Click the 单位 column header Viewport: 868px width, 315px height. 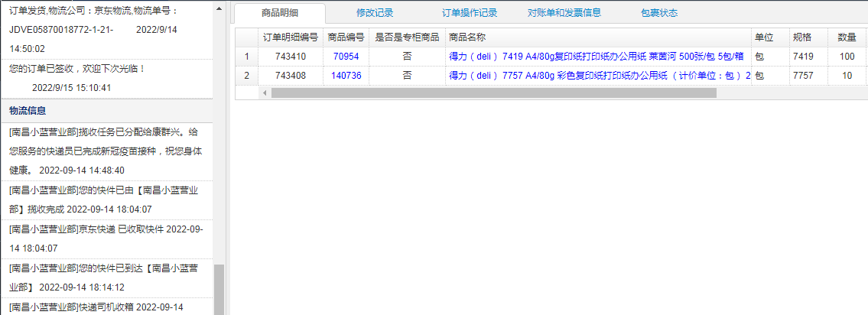point(770,37)
